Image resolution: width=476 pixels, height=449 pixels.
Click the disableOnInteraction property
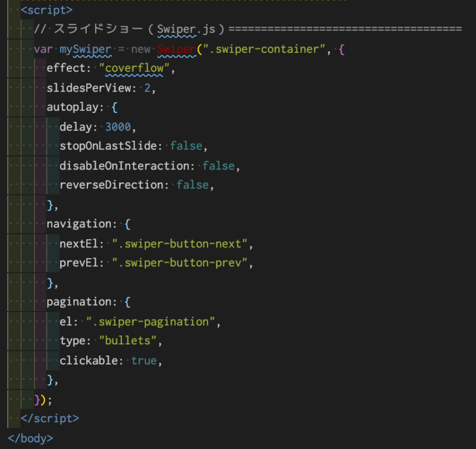(124, 166)
